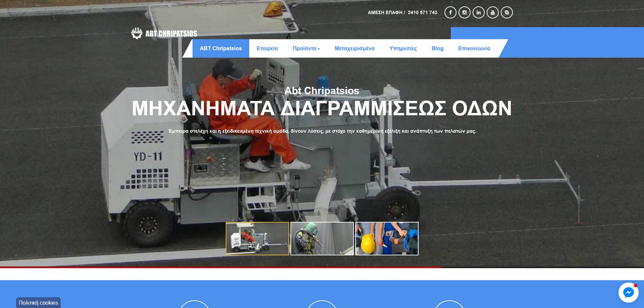Click the Skype contact icon
This screenshot has height=308, width=644.
point(507,13)
